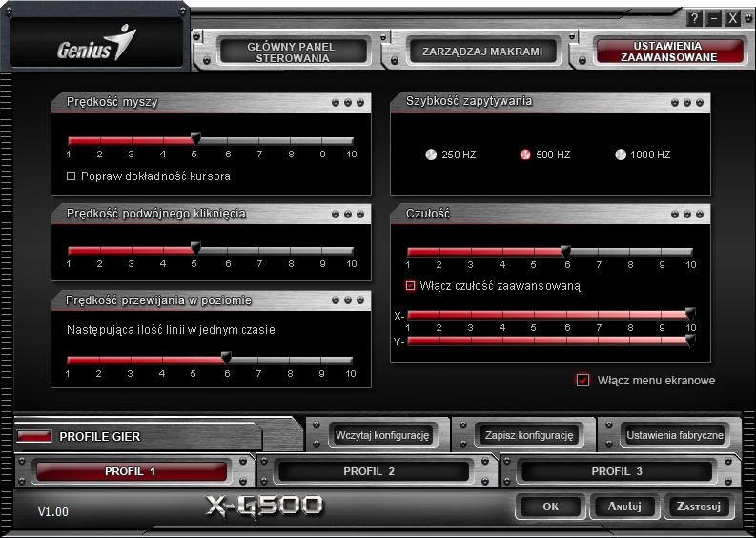Screen dimensions: 756x538
Task: Set double-click speed slider to 8
Action: pyautogui.click(x=290, y=251)
